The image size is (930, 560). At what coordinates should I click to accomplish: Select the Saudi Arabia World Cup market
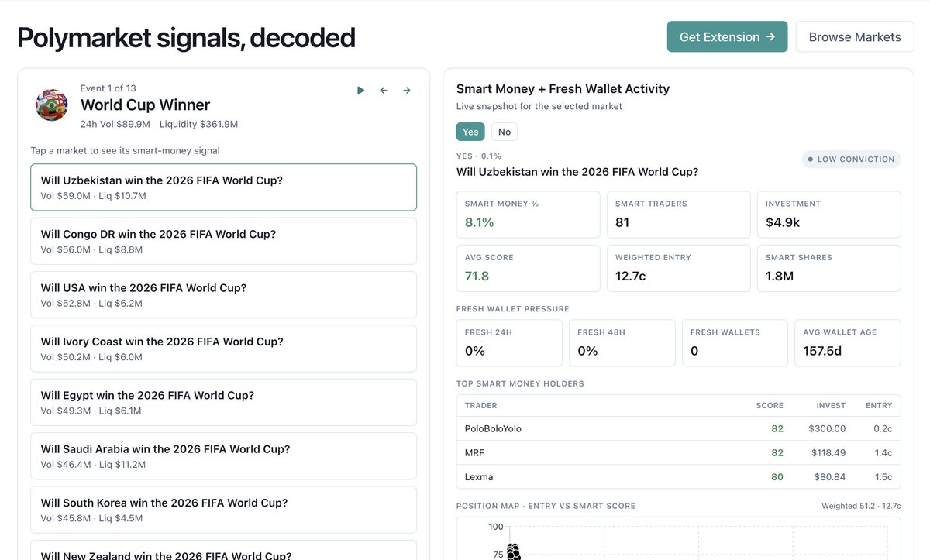pyautogui.click(x=223, y=456)
